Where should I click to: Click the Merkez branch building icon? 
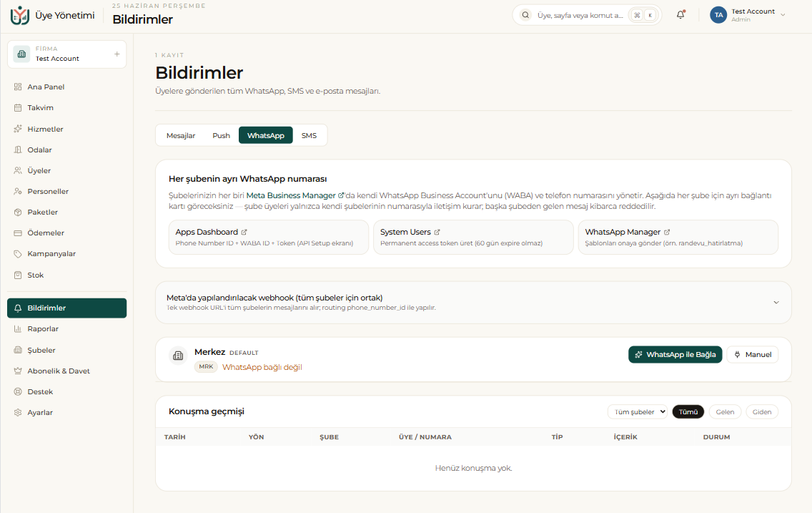[178, 356]
